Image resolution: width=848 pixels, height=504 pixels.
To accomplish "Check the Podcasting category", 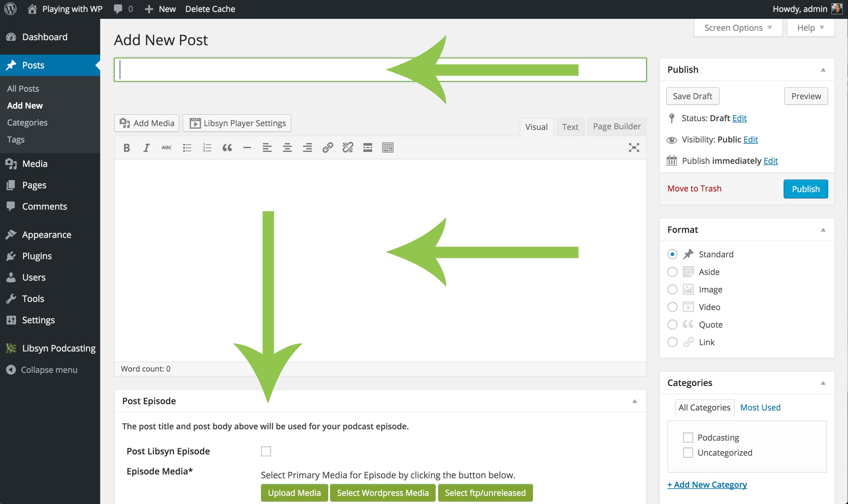I will 688,437.
